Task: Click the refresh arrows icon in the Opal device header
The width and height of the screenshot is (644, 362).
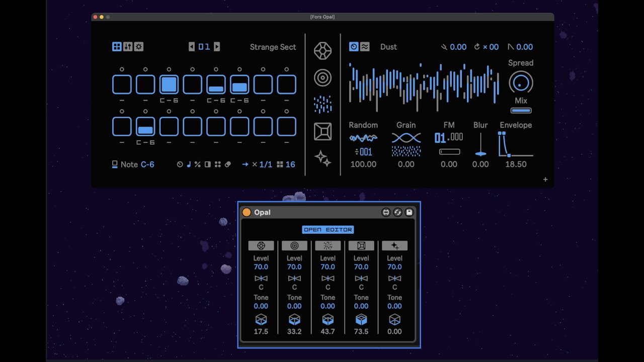Action: click(397, 212)
